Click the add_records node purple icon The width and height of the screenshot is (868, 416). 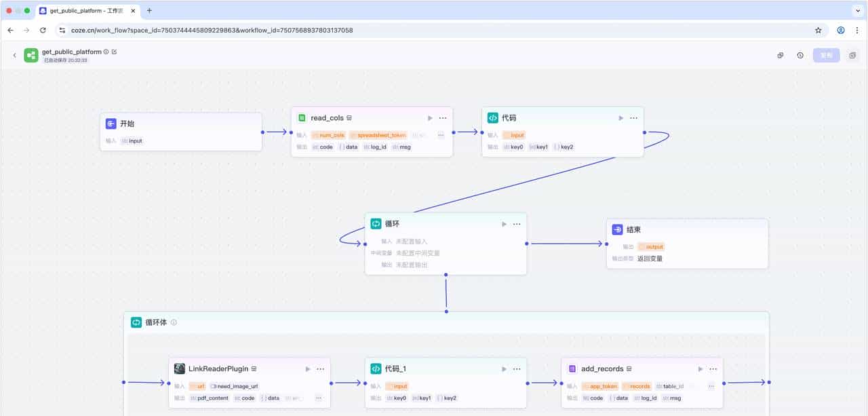coord(572,368)
